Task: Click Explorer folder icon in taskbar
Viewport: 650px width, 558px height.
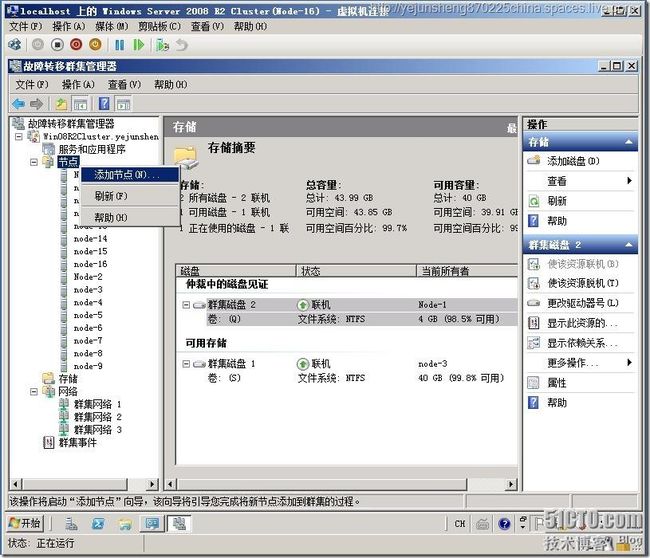Action: tap(125, 524)
